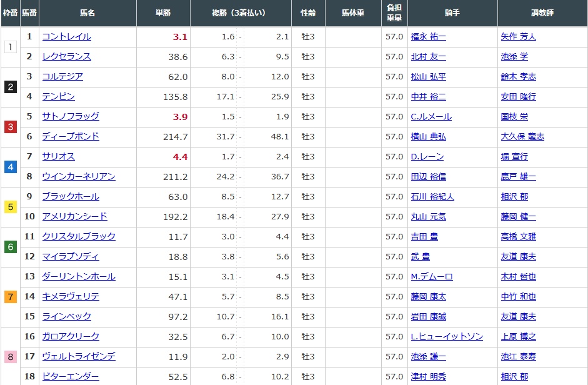The height and width of the screenshot is (385, 588).
Task: Select the blue bracket 4 icon
Action: point(10,167)
